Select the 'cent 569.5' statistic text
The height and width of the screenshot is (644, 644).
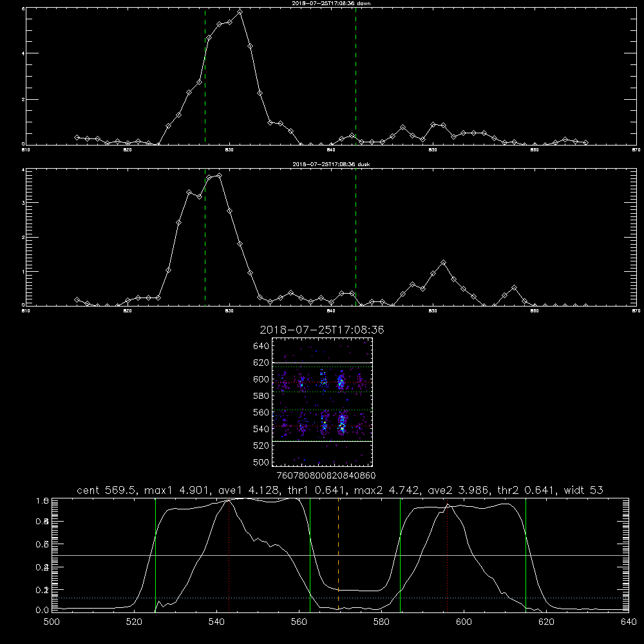107,490
